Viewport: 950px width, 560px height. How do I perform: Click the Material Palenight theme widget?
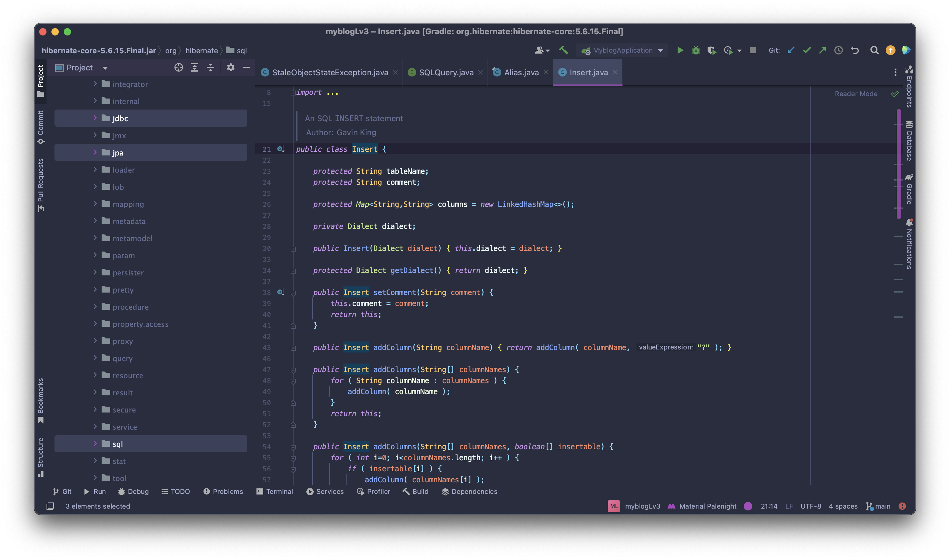click(702, 506)
